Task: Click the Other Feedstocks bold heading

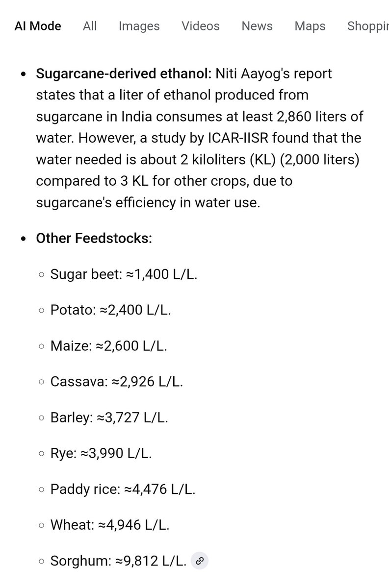Action: pyautogui.click(x=94, y=239)
